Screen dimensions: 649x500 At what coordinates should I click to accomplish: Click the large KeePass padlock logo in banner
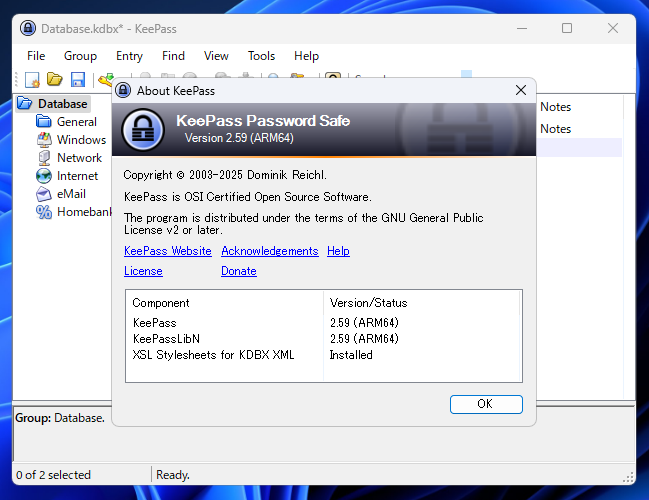[143, 130]
